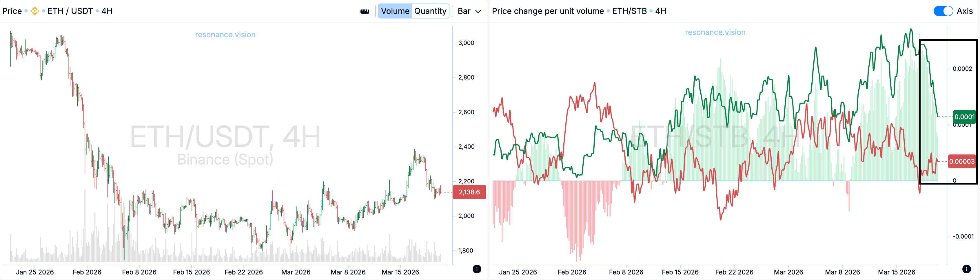Viewport: 980px width, 280px height.
Task: Open resonance.vision link on the price chart
Action: [225, 35]
